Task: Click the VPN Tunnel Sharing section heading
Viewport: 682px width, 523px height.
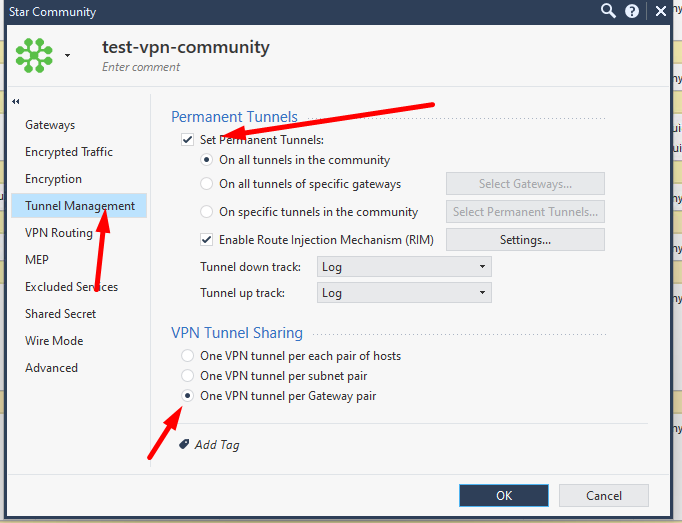Action: 237,333
